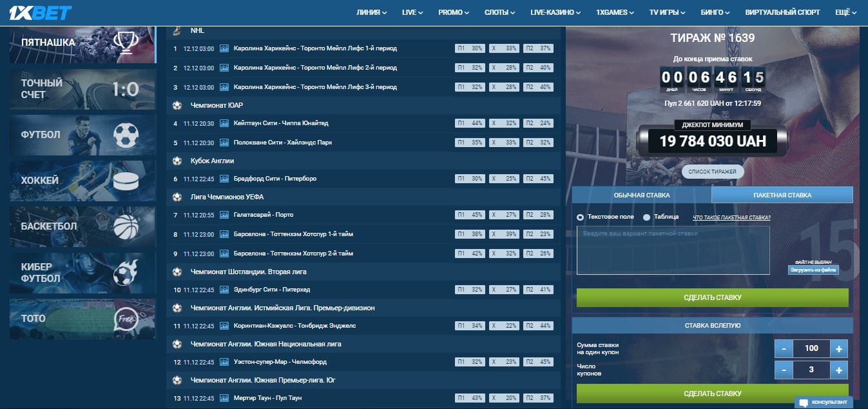Open the БАСКЕТБОЛ toto category
Viewport: 868px width, 409px height.
point(82,226)
